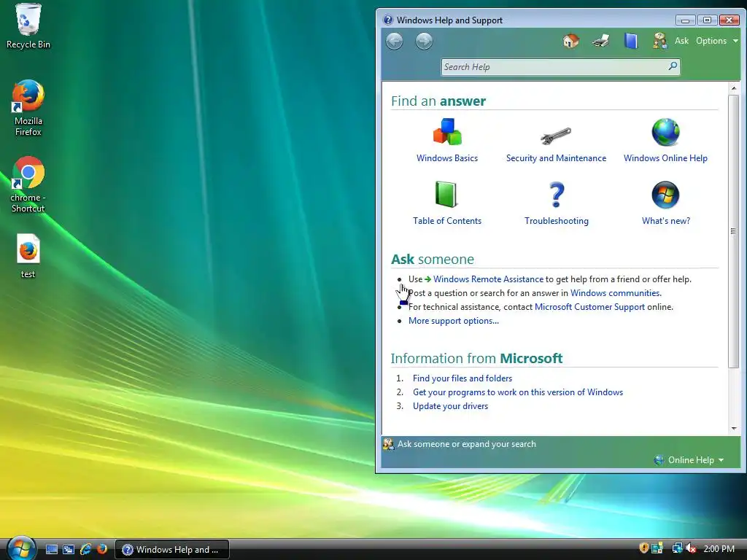Click the Windows Online Help link text
This screenshot has width=747, height=560.
665,158
